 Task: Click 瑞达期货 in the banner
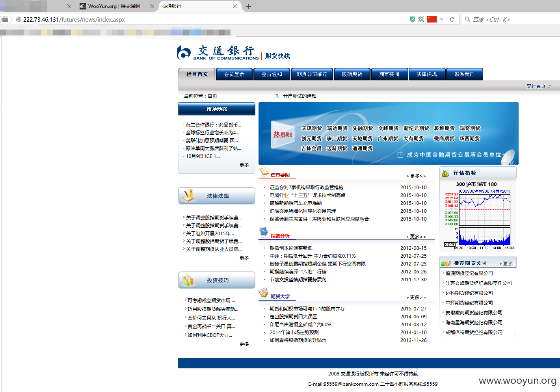337,128
